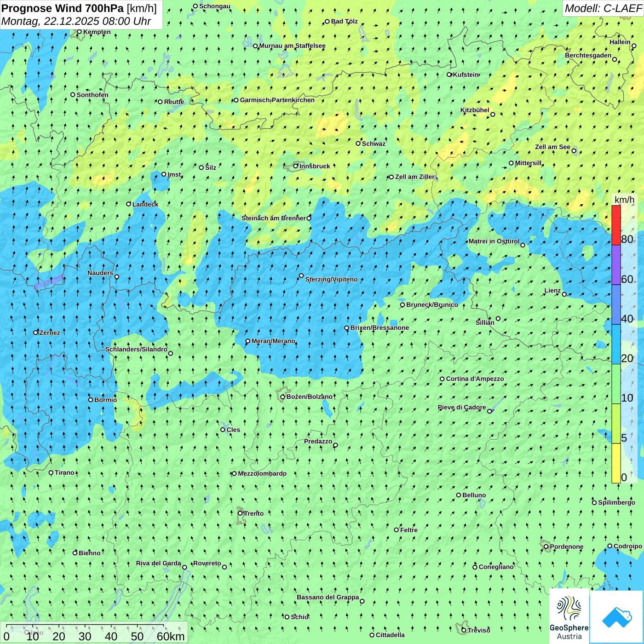The width and height of the screenshot is (644, 644).
Task: Click the 'Reutte' label
Action: [174, 102]
